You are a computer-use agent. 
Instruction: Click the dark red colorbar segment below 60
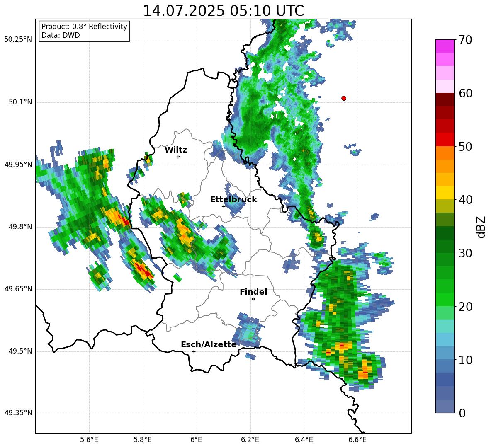[445, 99]
